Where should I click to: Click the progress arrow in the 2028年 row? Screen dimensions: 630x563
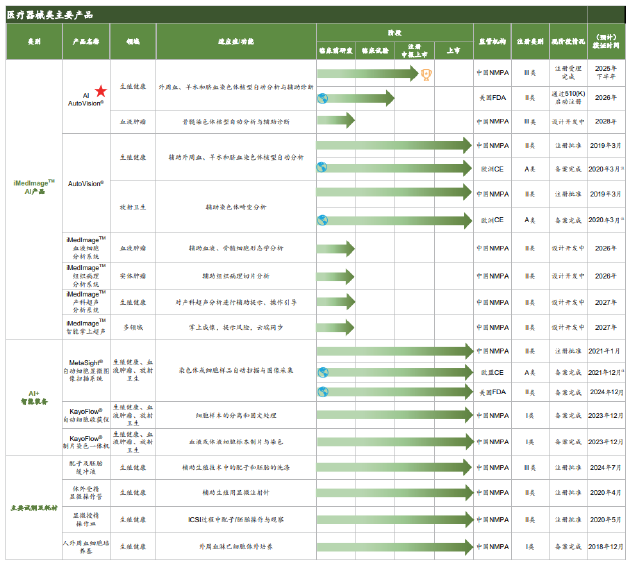[336, 120]
